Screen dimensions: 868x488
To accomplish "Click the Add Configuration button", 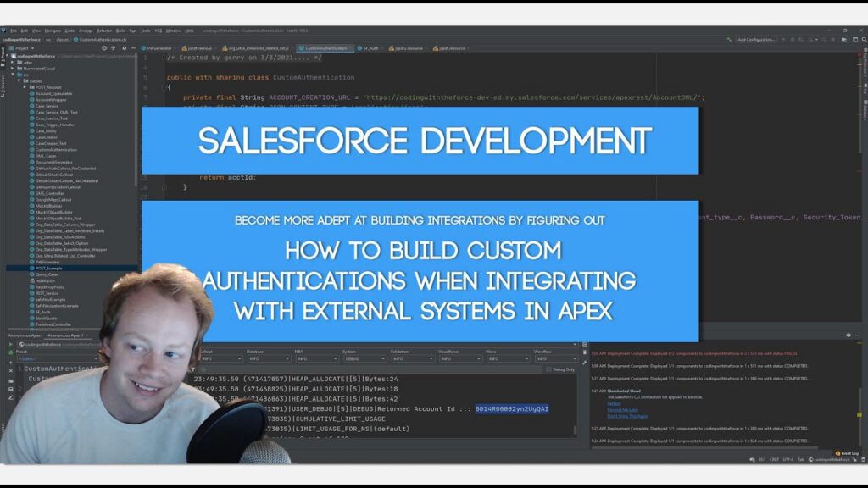I will point(756,40).
